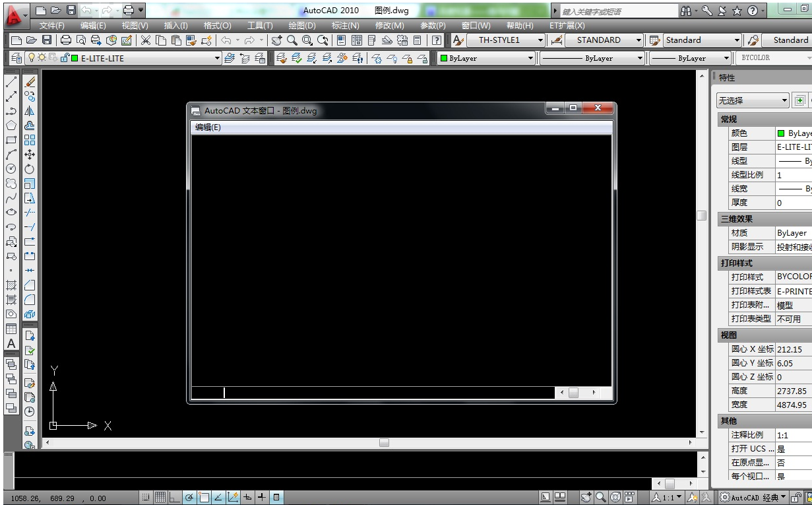Click the AutoCAD 经典 workspace switcher

coord(753,498)
